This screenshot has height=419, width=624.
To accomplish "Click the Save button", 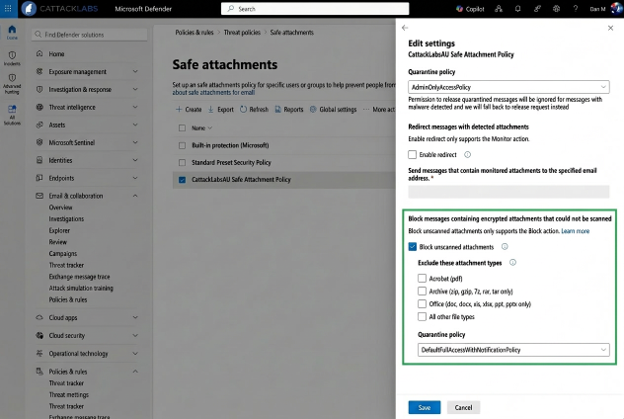I will (424, 407).
